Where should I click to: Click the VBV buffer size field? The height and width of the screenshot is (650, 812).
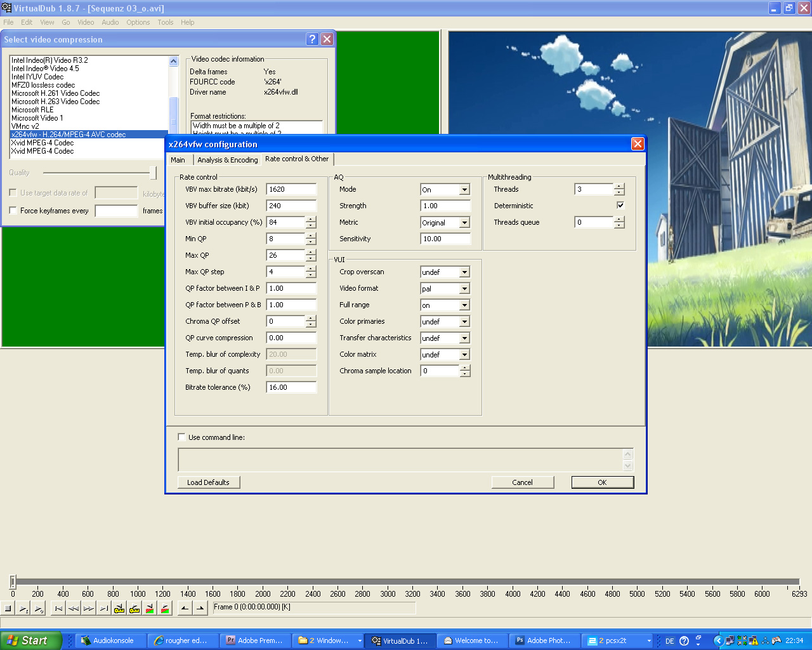(x=291, y=206)
